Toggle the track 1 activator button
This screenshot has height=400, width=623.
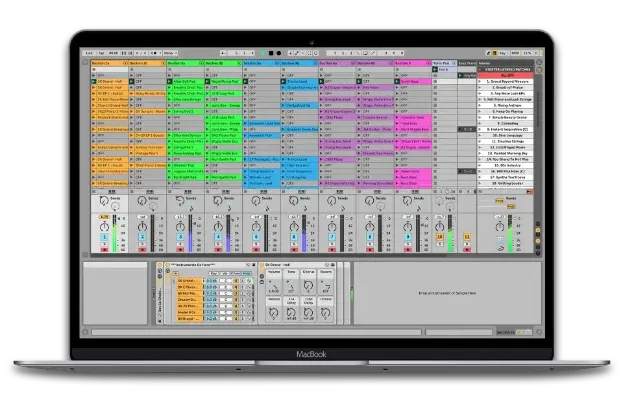[x=104, y=236]
